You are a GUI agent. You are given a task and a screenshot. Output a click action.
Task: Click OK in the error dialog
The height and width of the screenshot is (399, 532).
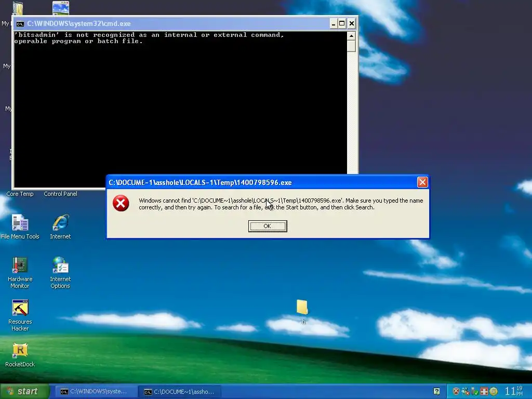(268, 226)
